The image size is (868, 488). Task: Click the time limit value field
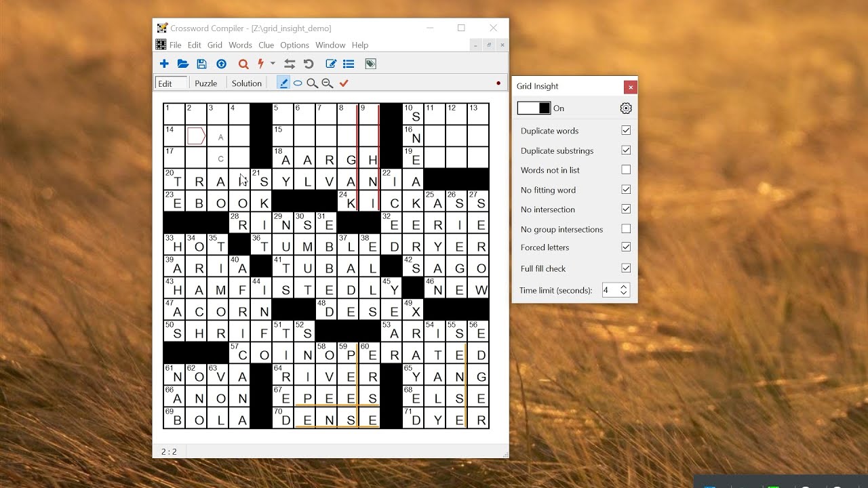coord(610,290)
